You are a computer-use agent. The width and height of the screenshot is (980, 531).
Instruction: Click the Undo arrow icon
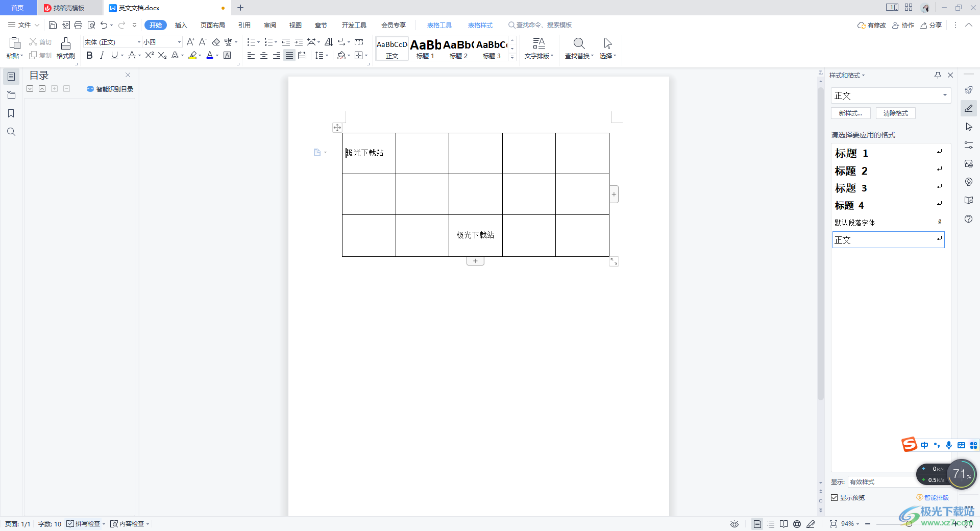pos(104,25)
